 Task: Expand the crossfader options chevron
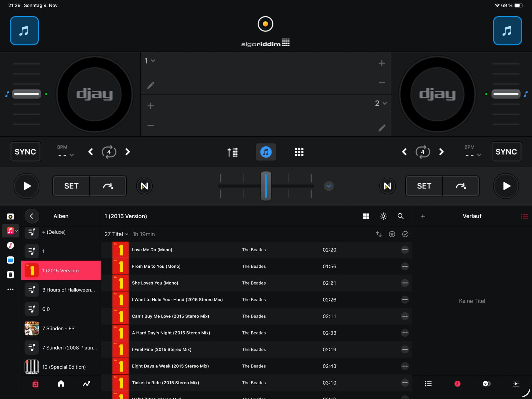pos(329,186)
